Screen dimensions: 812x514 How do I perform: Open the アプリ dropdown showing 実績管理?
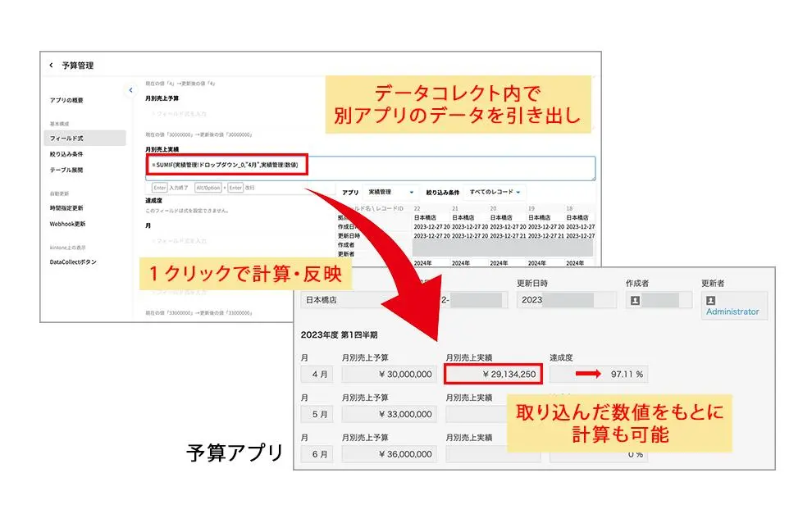pyautogui.click(x=392, y=191)
